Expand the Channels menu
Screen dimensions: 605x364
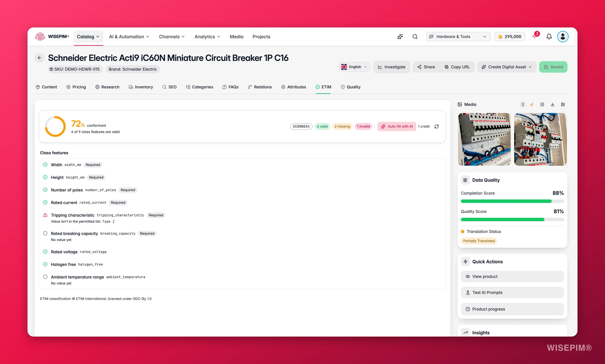point(172,37)
